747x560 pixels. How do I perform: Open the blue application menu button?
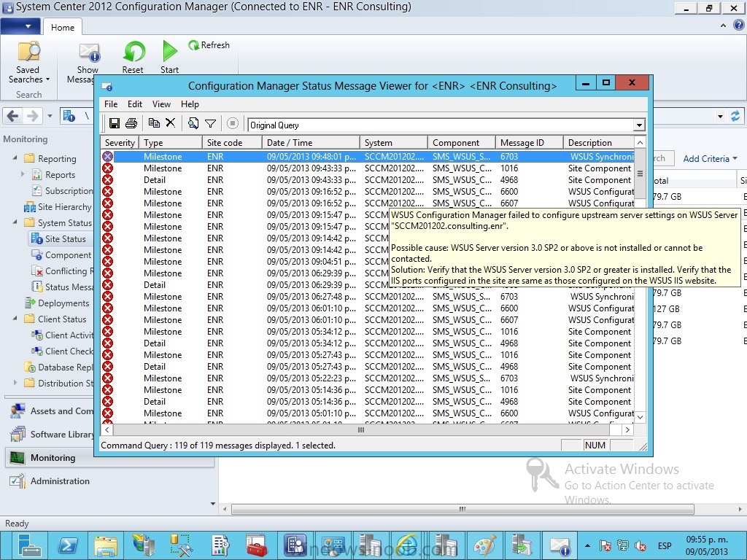click(20, 26)
